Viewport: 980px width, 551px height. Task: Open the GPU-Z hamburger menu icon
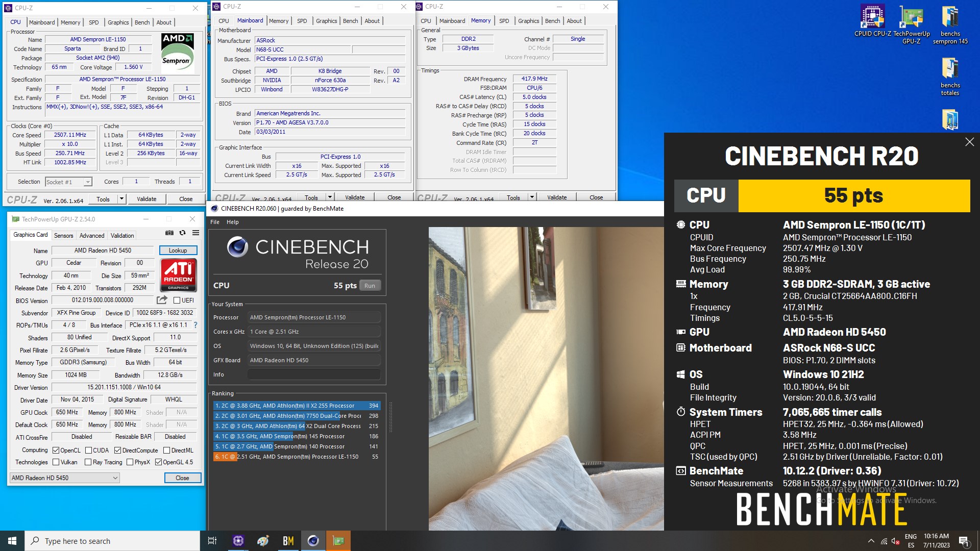click(195, 233)
